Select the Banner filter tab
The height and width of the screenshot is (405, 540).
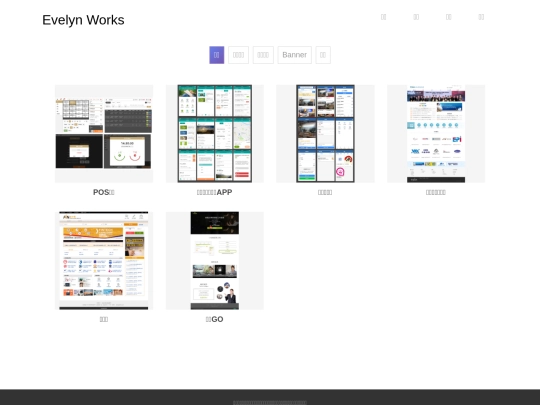point(294,55)
